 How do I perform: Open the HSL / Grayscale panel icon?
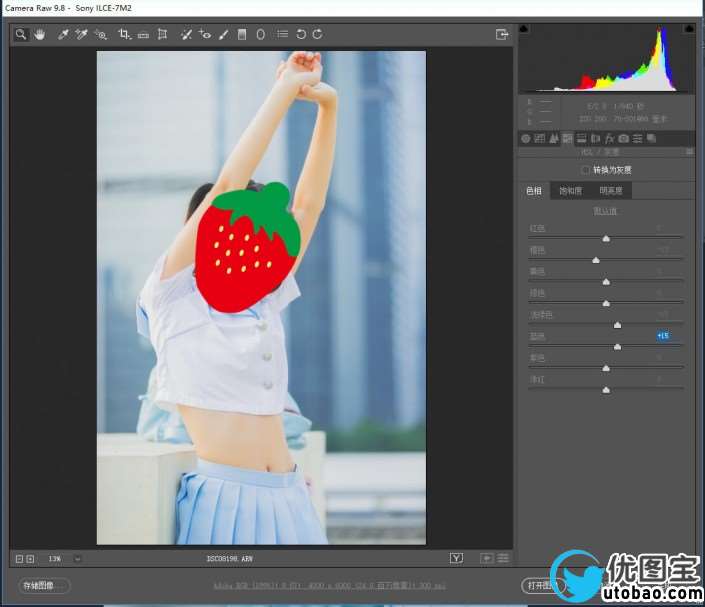tap(567, 138)
